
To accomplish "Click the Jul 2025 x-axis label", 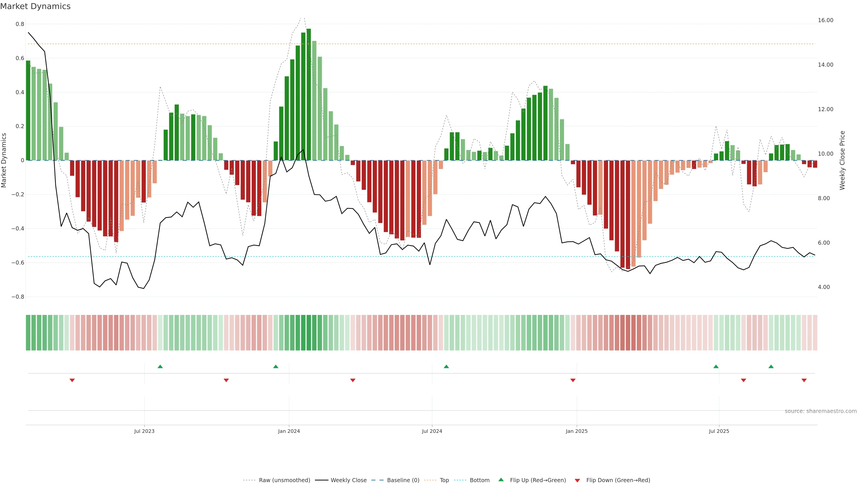I will [719, 431].
